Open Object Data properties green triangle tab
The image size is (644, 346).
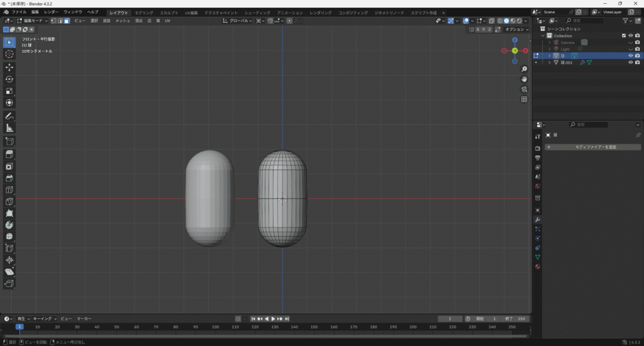pos(537,257)
